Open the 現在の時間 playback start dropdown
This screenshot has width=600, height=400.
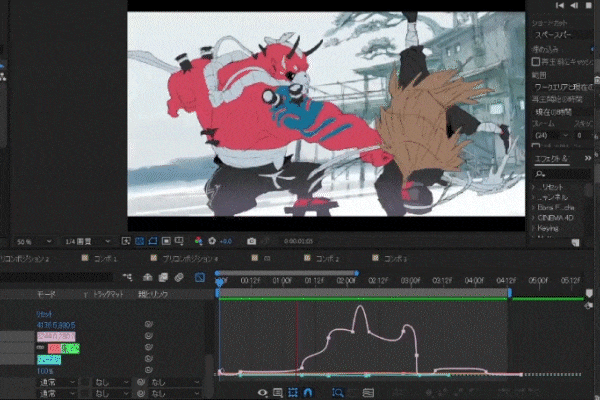tap(562, 112)
